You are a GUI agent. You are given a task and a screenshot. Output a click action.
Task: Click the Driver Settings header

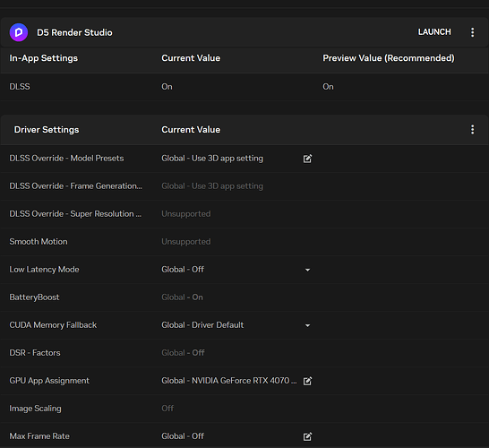pos(47,129)
